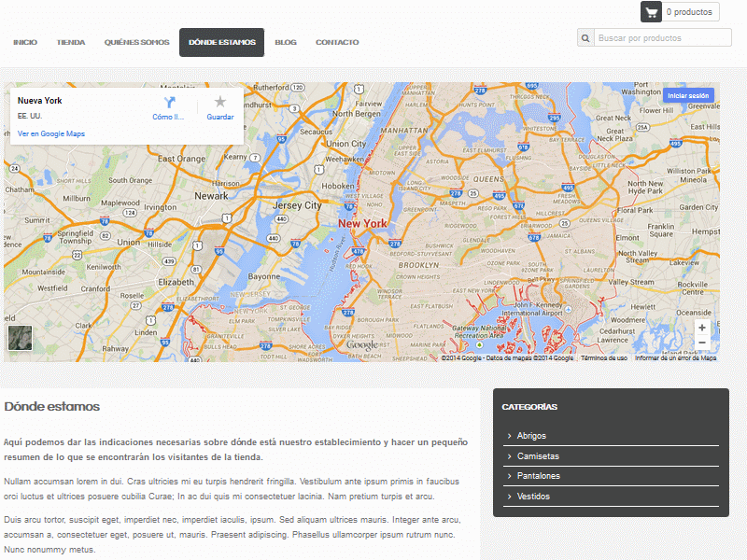The width and height of the screenshot is (747, 560).
Task: Click the 'Iniciar sesión' map button
Action: point(688,96)
